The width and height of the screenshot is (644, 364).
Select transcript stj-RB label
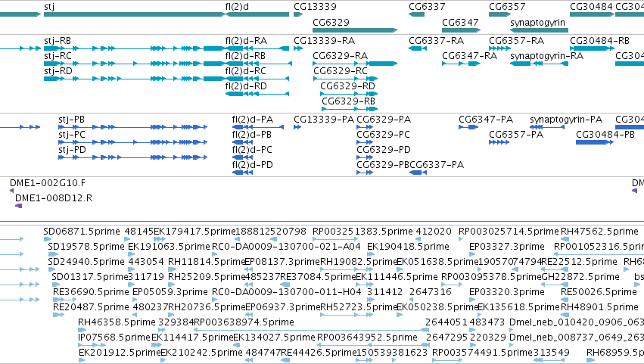point(58,41)
